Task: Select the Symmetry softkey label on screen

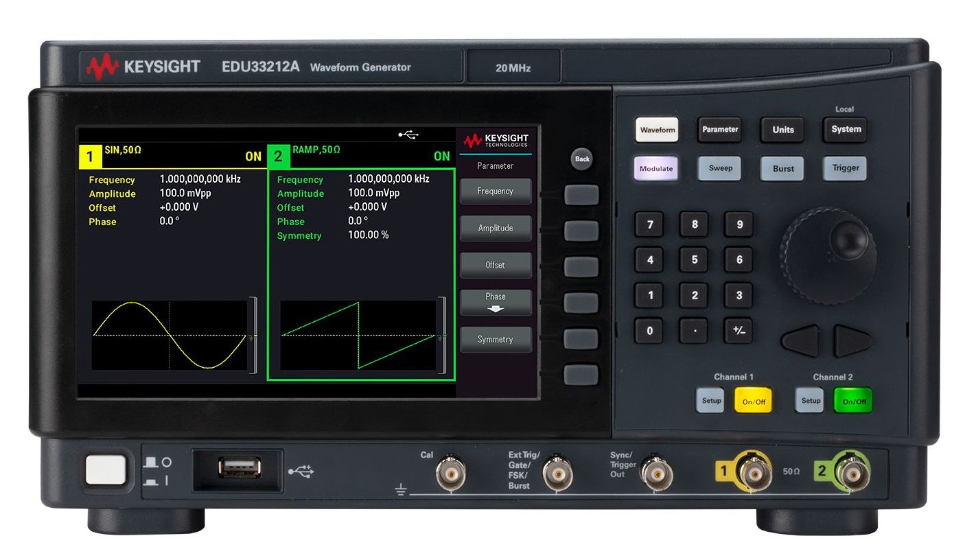Action: pos(495,340)
